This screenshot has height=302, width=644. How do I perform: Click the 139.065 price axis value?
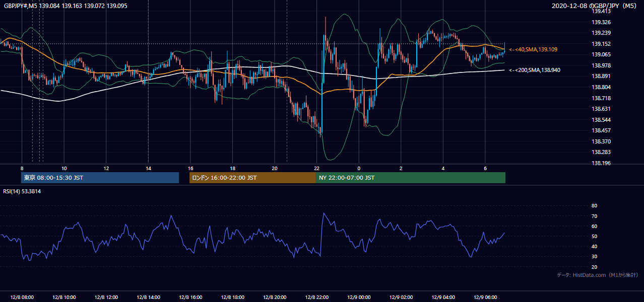click(601, 54)
